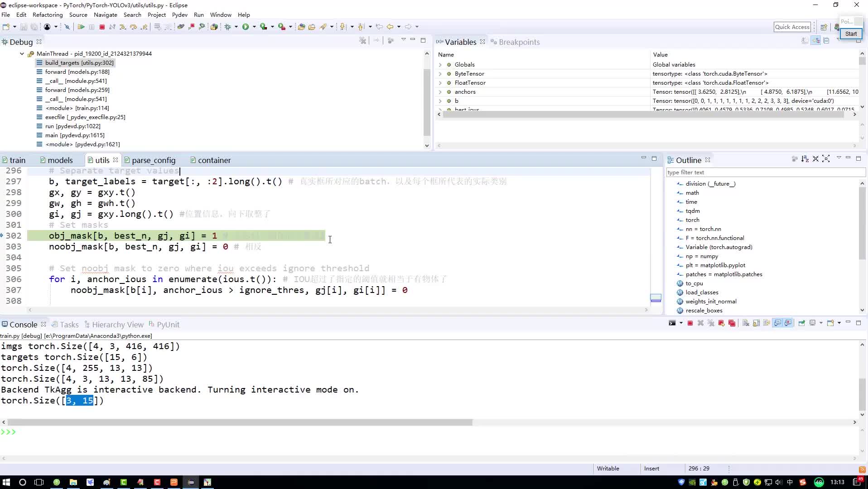Click the Step Into toolbar icon
868x489 pixels.
tap(123, 27)
